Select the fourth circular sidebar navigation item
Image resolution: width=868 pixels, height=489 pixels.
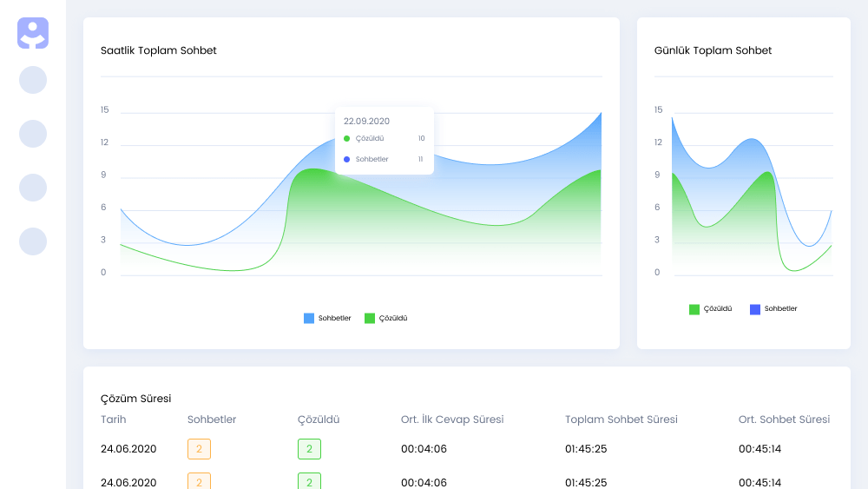pos(33,241)
